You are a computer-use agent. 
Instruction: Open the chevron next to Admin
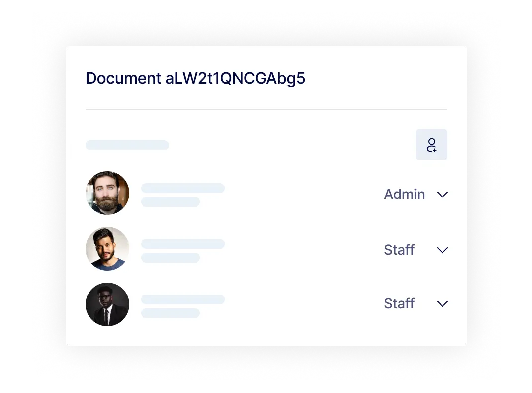pos(443,195)
